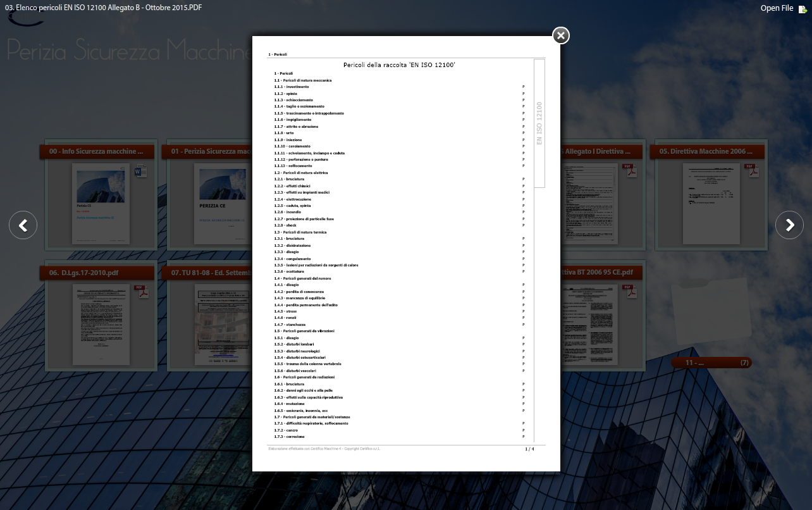This screenshot has height=510, width=812.
Task: Go to the next document with right arrow
Action: click(x=789, y=225)
